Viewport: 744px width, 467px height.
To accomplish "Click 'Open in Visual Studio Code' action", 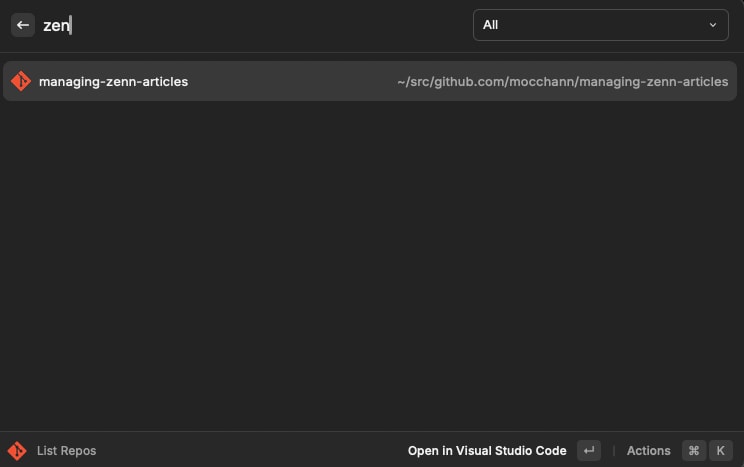I will coord(487,450).
